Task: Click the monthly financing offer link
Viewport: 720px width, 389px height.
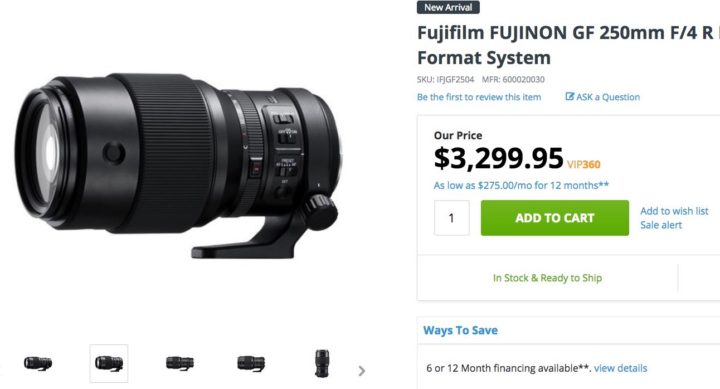Action: 521,185
